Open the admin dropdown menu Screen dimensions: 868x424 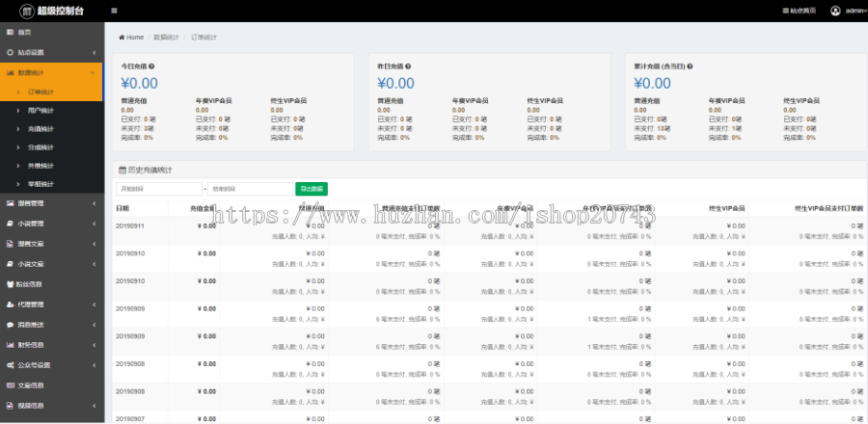point(854,11)
